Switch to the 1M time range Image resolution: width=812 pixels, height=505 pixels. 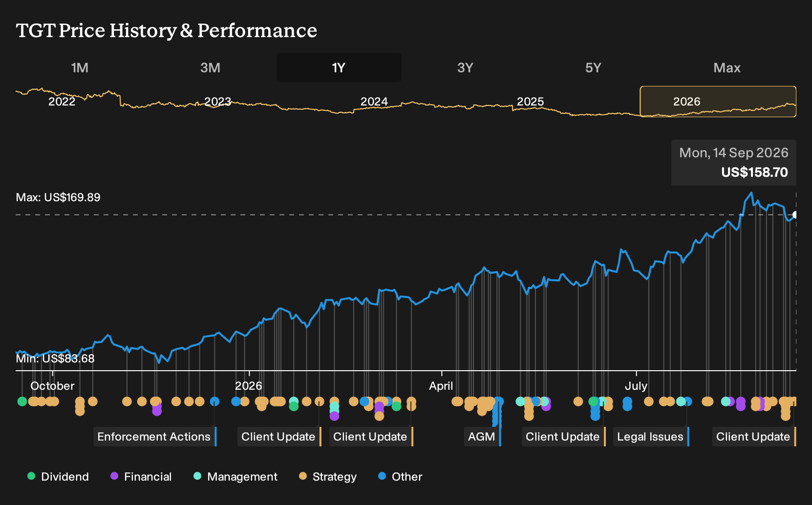[80, 68]
